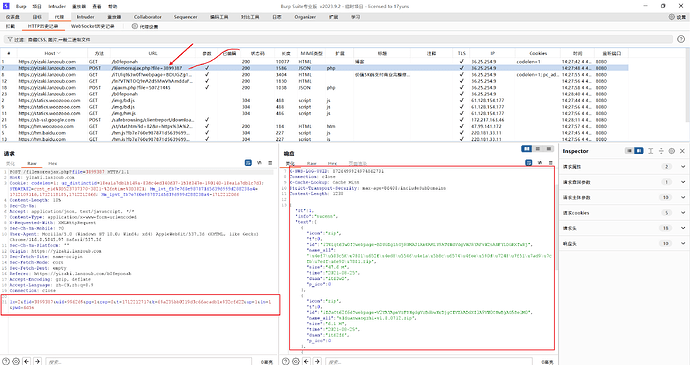
Task: Close the Inspector panel
Action: pos(682,151)
